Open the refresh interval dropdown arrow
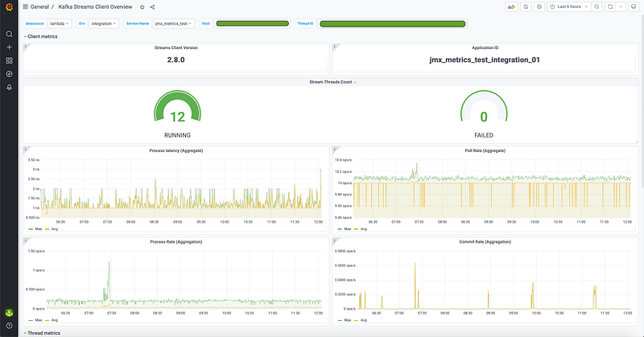 [622, 6]
